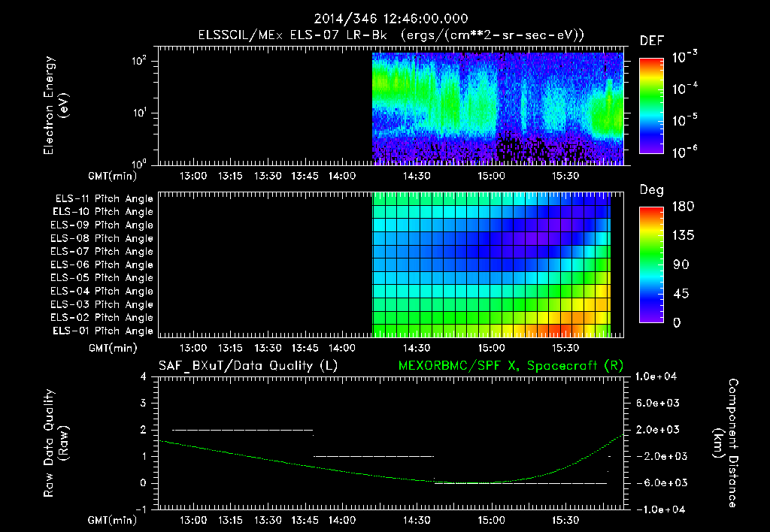Click the white data quality segment at level 0
770x532 pixels.
coord(520,483)
